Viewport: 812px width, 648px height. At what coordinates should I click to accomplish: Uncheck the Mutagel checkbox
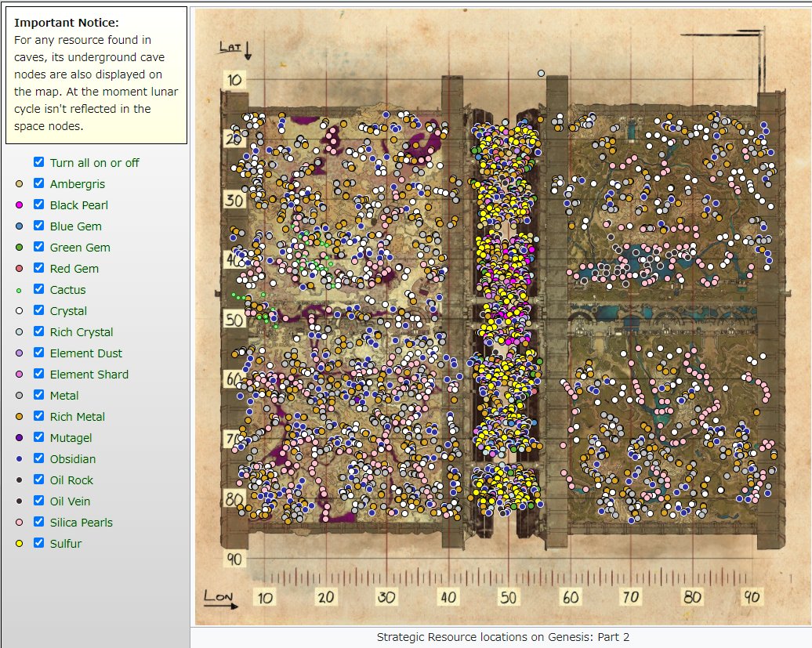[x=39, y=437]
